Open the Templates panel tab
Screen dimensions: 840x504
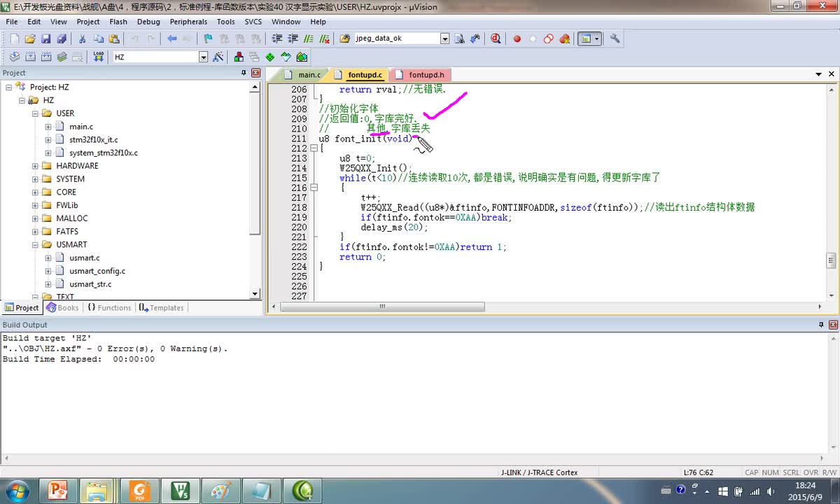(x=161, y=307)
